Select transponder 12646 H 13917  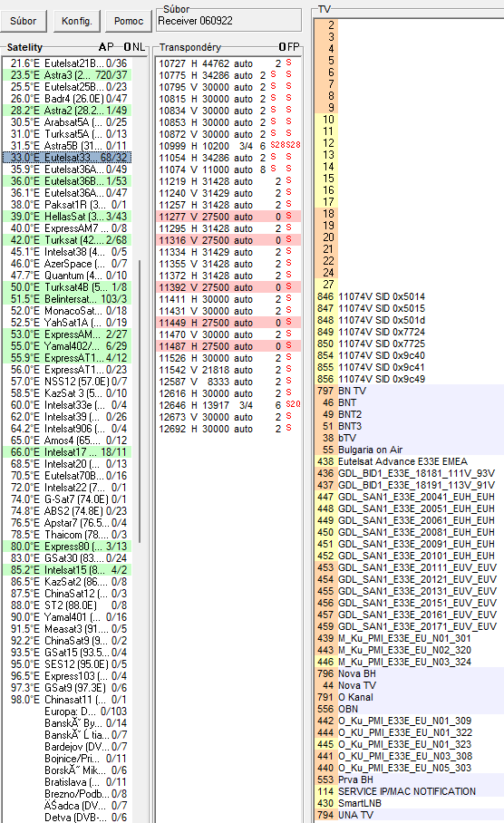coord(229,405)
